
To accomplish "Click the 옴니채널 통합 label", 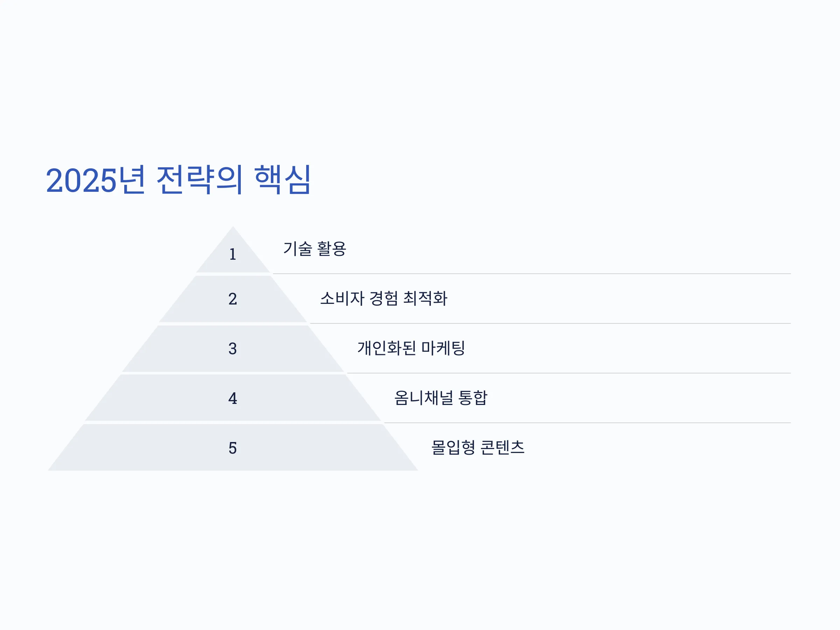I will (x=441, y=398).
